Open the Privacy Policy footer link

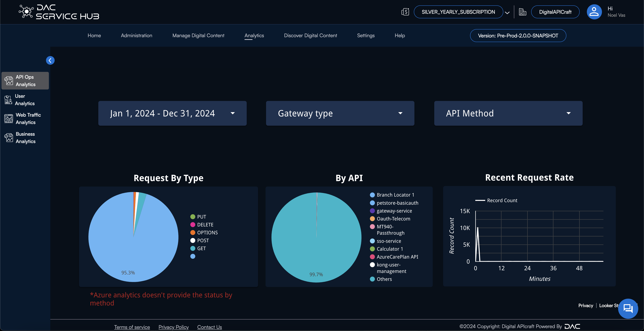pos(174,327)
